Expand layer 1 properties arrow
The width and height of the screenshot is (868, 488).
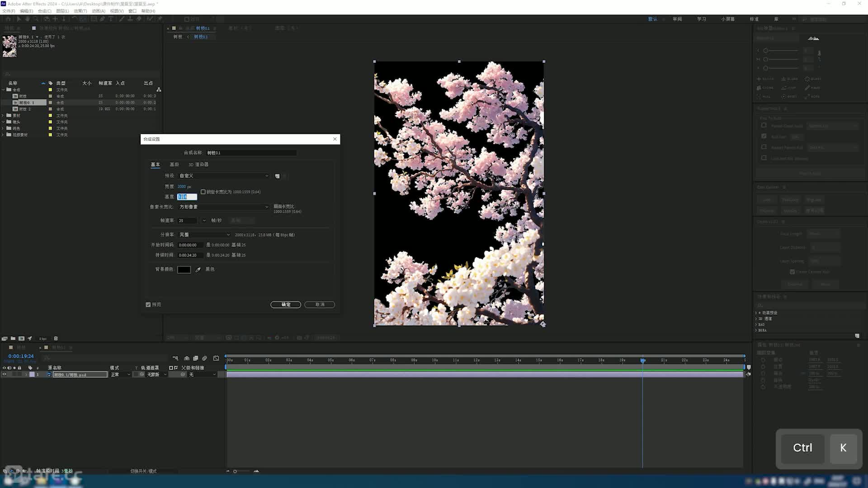[x=26, y=375]
